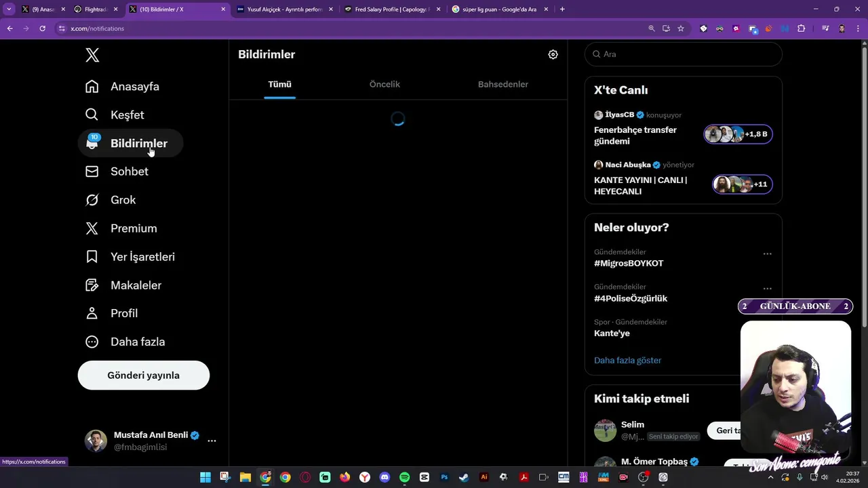This screenshot has height=488, width=868.
Task: Open more options for #4PoliseÖzgürlük trend
Action: (767, 289)
